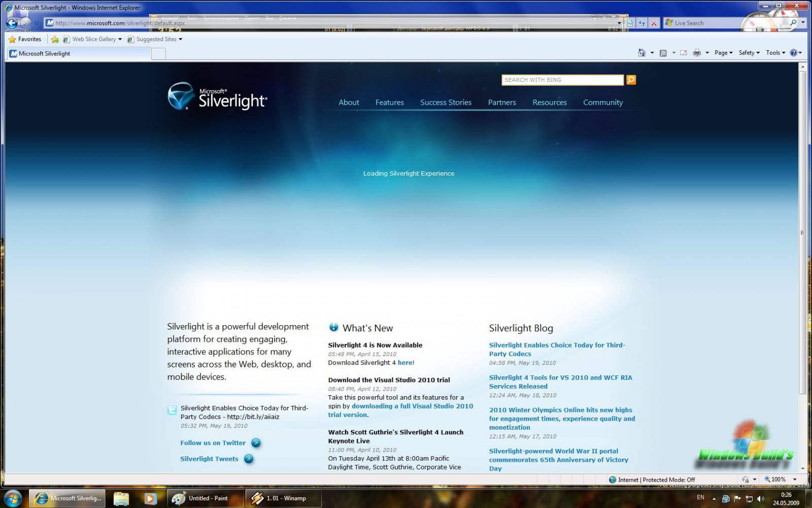Image resolution: width=812 pixels, height=508 pixels.
Task: Click the Back navigation arrow button
Action: point(12,23)
